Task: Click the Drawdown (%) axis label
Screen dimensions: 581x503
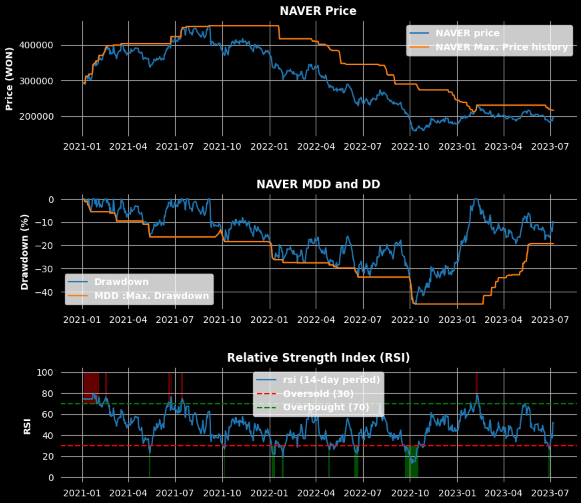Action: (25, 252)
